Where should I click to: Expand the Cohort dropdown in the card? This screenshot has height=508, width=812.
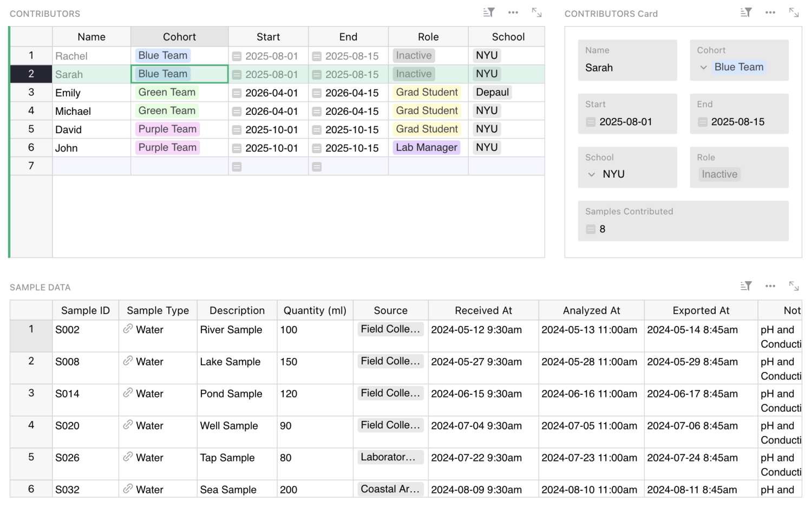coord(703,68)
